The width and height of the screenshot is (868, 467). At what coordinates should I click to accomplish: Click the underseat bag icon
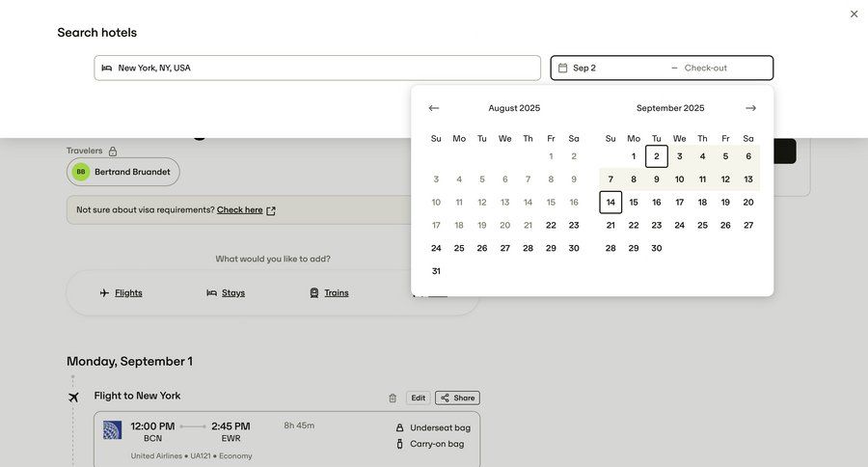tap(399, 427)
